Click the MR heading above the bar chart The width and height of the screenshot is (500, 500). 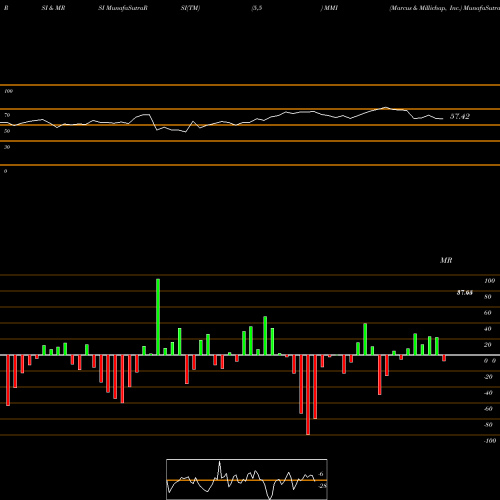pos(446,260)
